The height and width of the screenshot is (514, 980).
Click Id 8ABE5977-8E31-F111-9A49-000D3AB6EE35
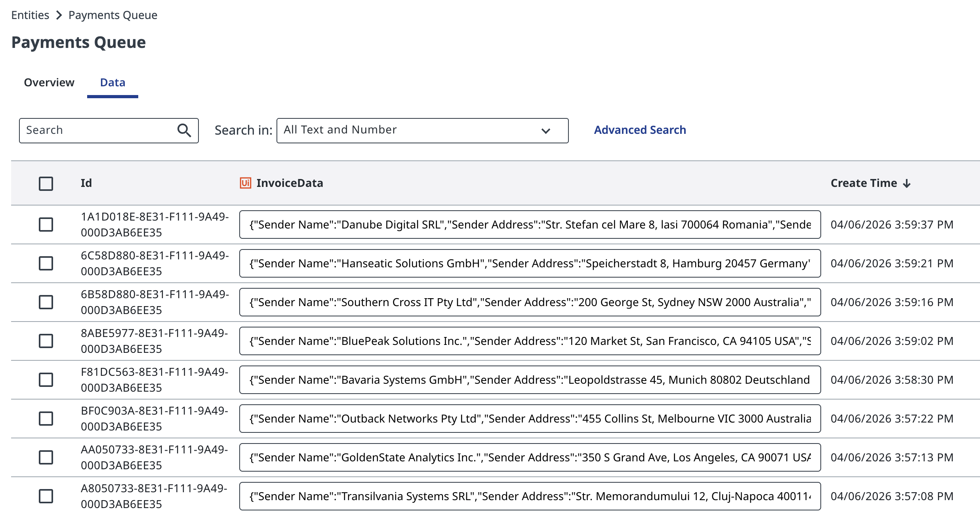[x=155, y=341]
